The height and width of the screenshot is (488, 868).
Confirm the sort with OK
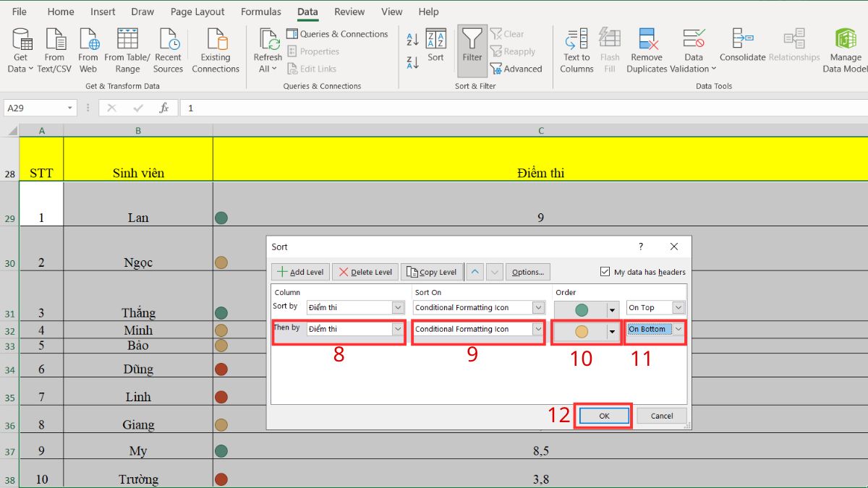(x=603, y=416)
